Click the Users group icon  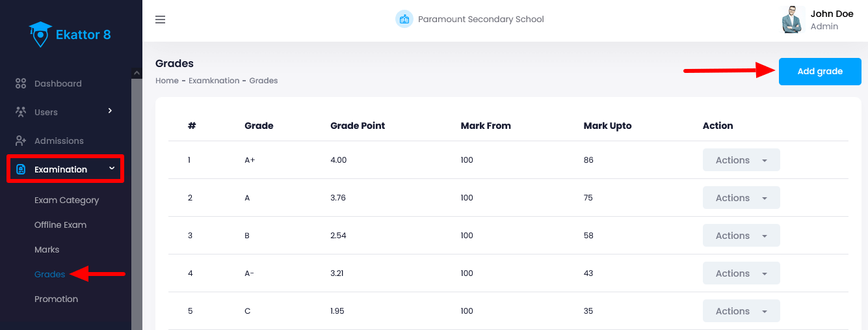(x=21, y=112)
